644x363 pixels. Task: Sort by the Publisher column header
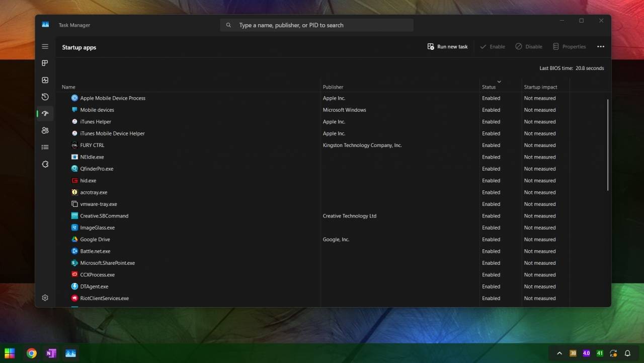[x=333, y=87]
